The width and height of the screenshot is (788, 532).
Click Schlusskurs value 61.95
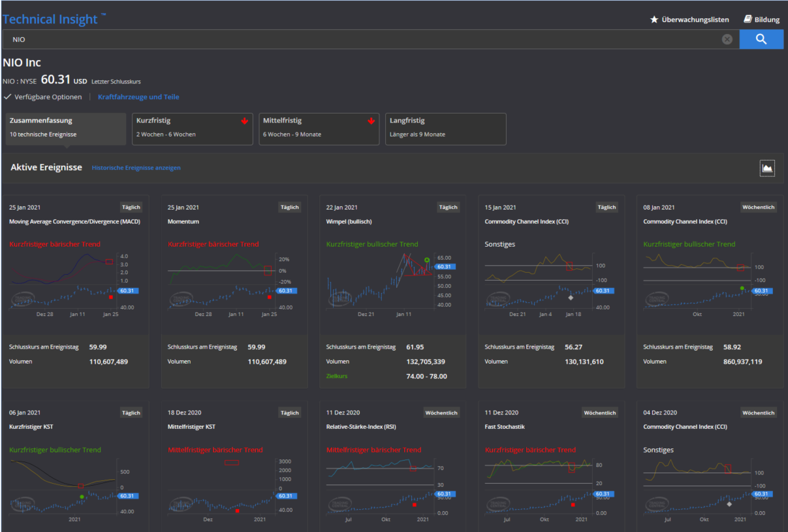pos(415,347)
